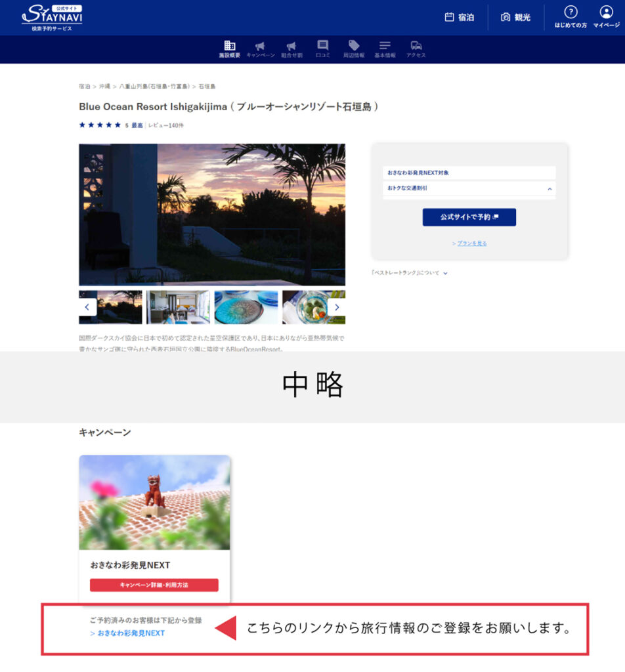Select the 施設概要 building icon tab
This screenshot has height=672, width=625.
coord(230,49)
